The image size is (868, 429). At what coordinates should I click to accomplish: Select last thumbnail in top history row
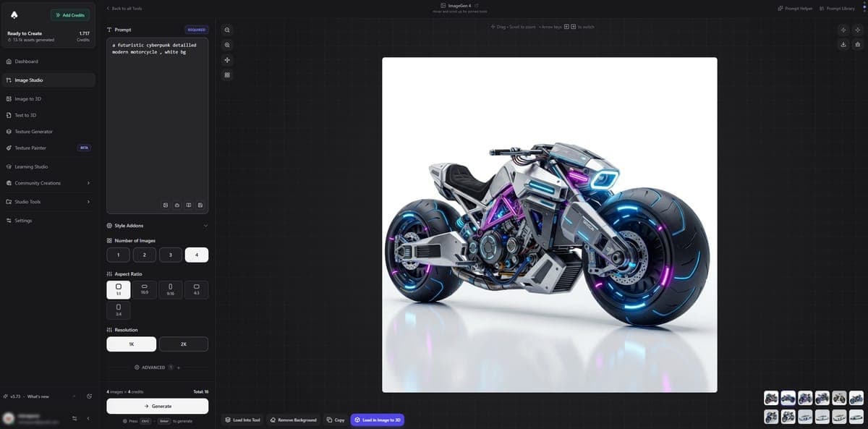[x=856, y=398]
